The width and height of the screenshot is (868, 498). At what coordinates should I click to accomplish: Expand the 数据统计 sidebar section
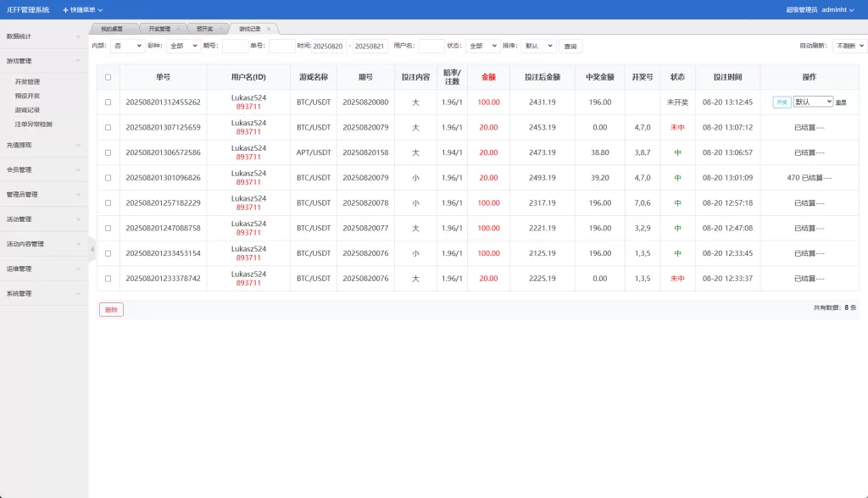pyautogui.click(x=44, y=36)
